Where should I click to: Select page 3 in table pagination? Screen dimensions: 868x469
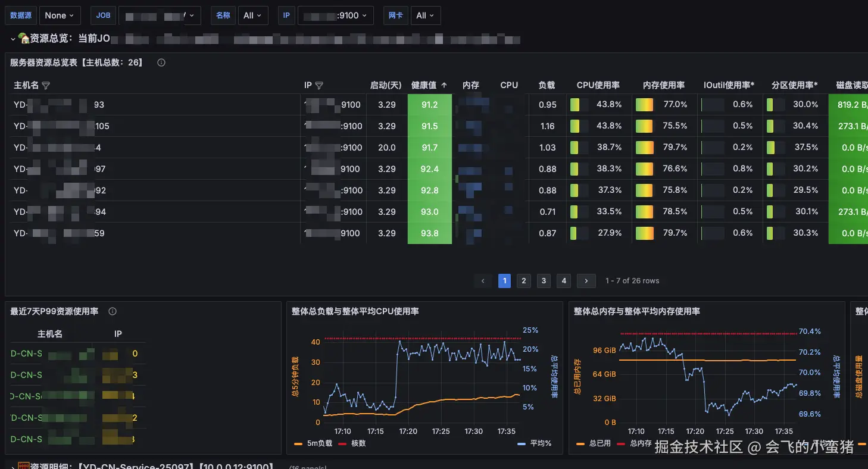544,281
